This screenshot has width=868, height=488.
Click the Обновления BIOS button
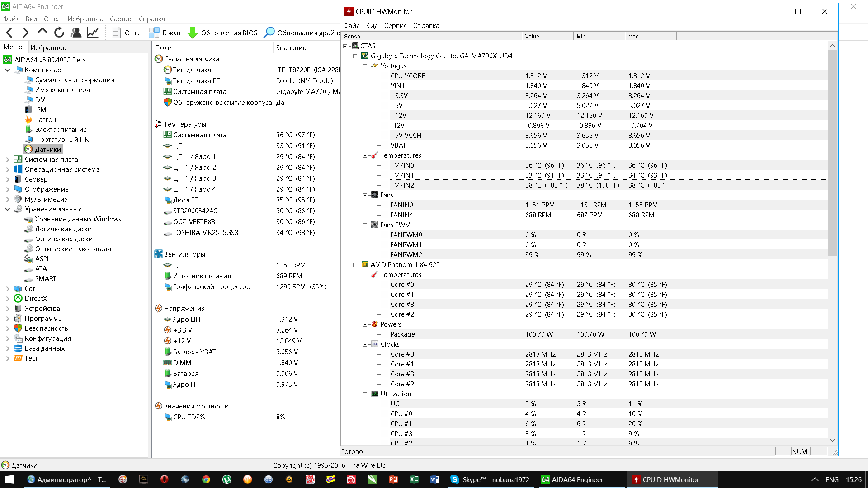tap(222, 33)
